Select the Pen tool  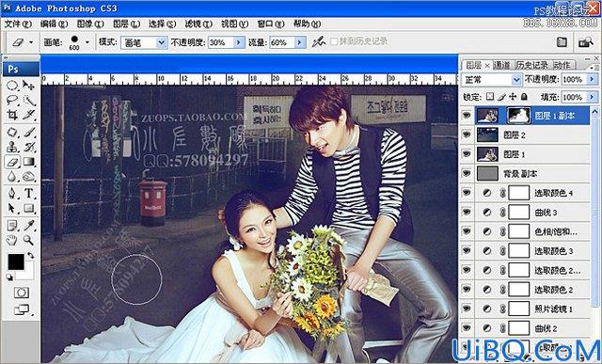pyautogui.click(x=12, y=193)
